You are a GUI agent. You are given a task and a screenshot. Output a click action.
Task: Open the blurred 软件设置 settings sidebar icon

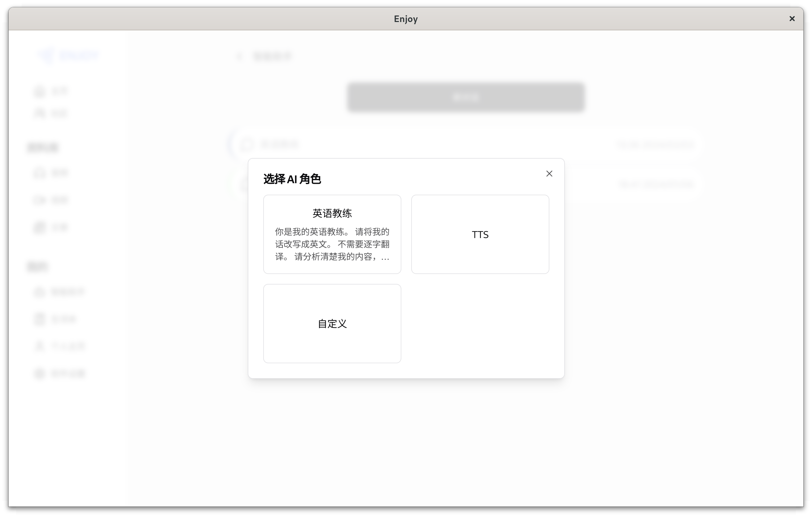[39, 373]
